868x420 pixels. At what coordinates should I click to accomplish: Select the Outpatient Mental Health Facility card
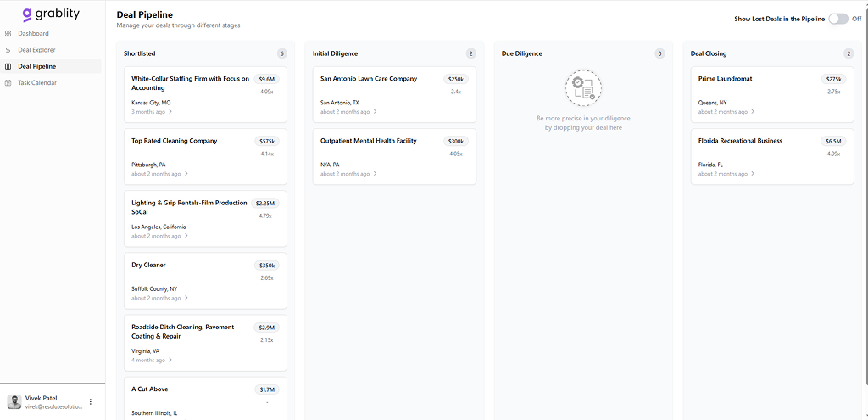[394, 156]
